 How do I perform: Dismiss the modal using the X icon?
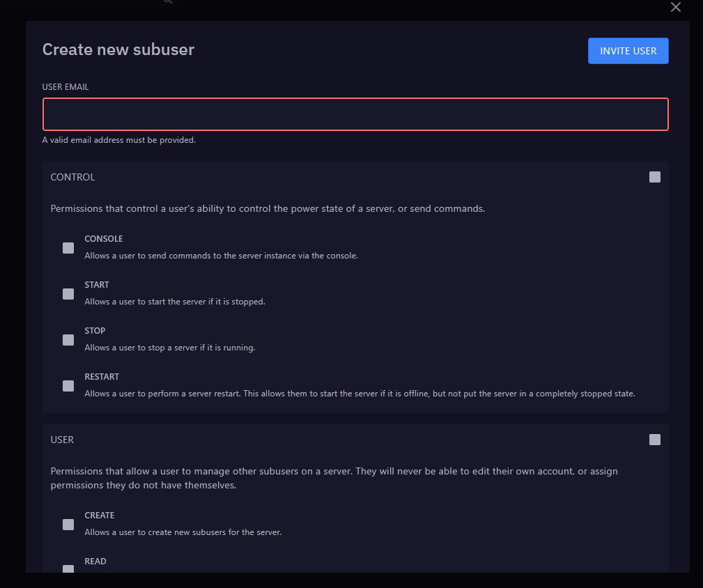[675, 7]
